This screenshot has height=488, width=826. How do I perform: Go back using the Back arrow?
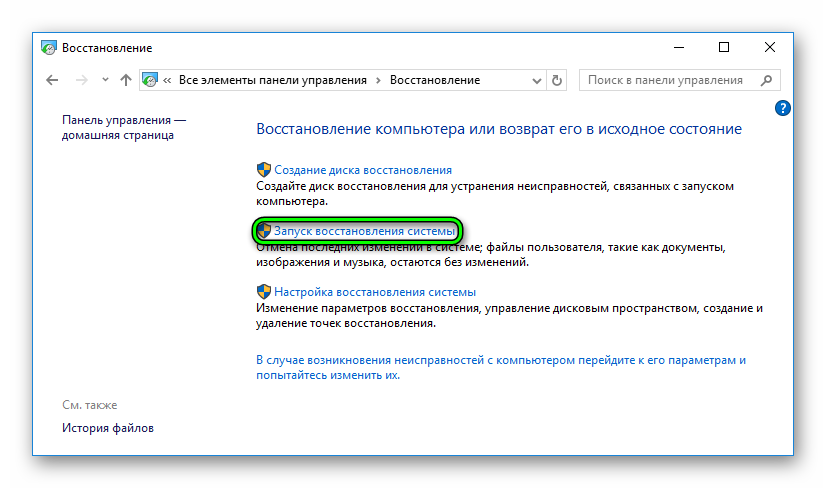[x=53, y=80]
